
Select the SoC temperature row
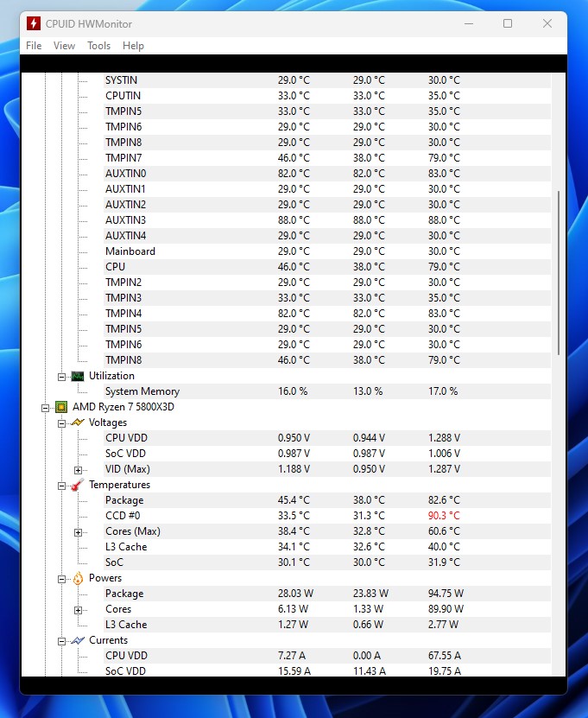coord(327,562)
